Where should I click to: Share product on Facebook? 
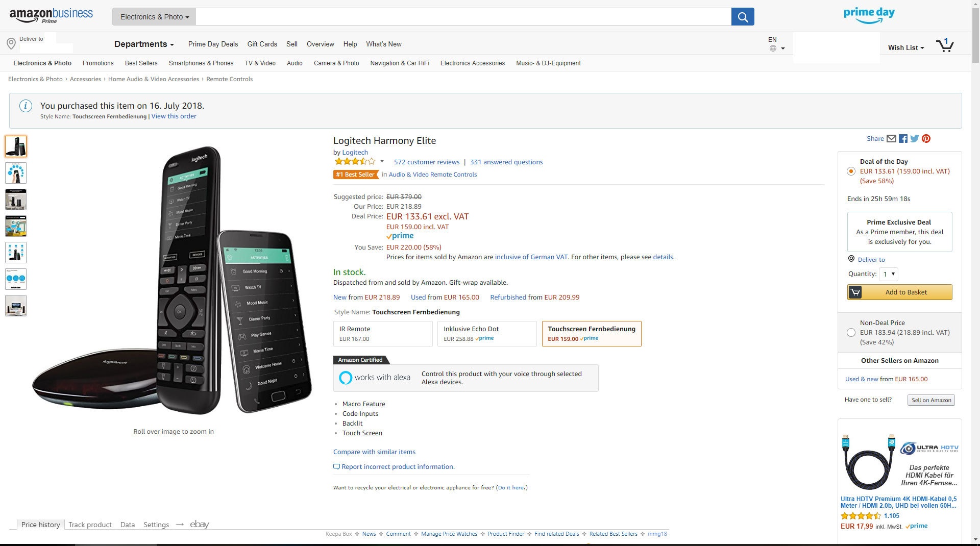(903, 139)
